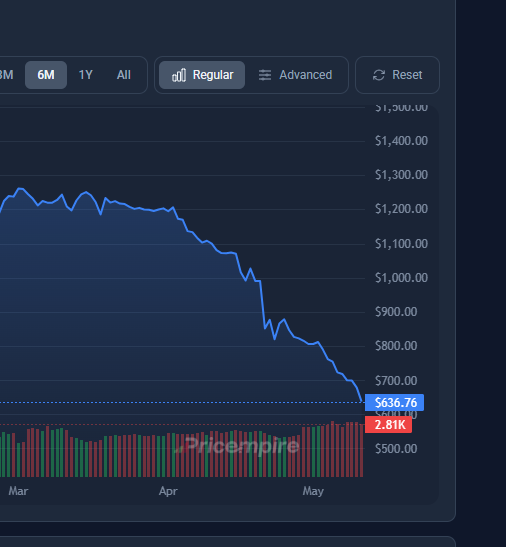
Task: Click the bar chart icon in Regular
Action: point(179,75)
